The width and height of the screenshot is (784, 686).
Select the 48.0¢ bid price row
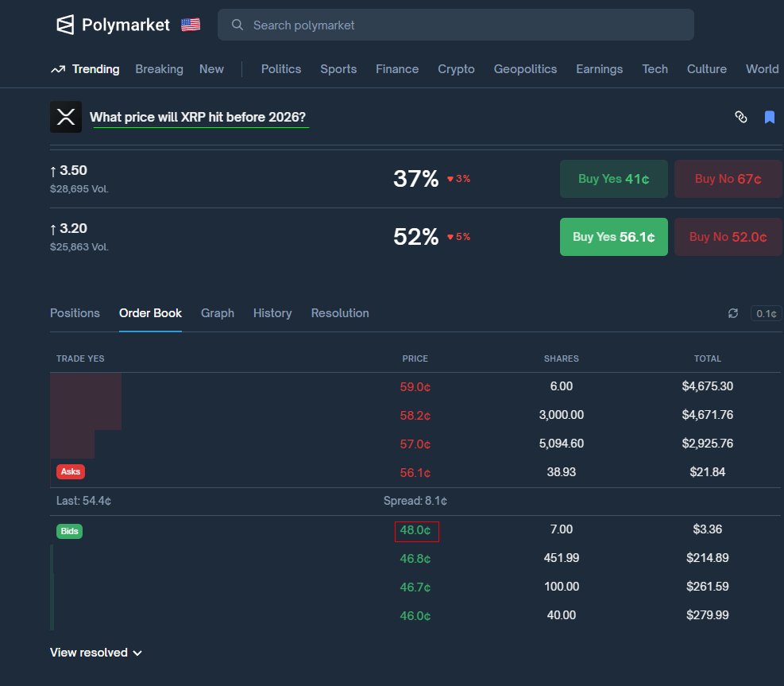point(416,530)
